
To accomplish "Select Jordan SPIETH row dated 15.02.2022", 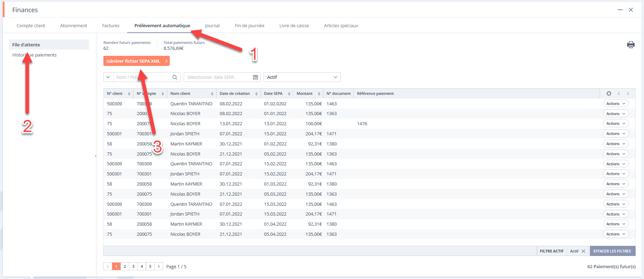I will click(369, 174).
